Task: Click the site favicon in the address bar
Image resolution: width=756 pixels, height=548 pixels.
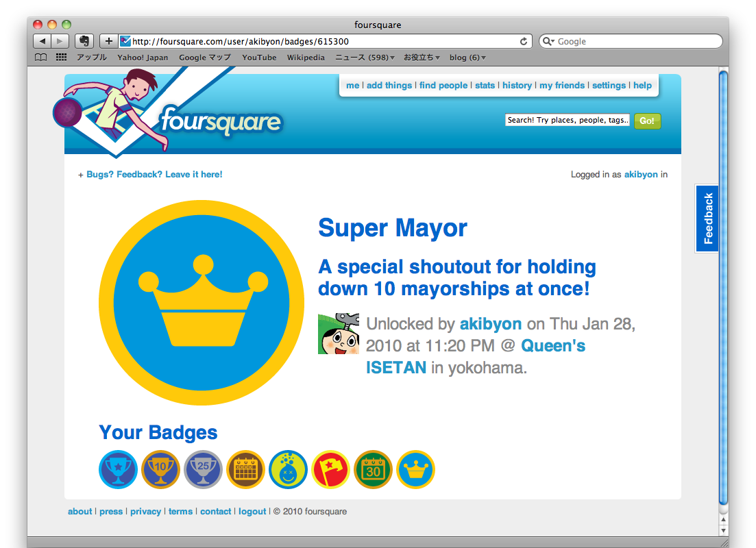Action: point(125,42)
